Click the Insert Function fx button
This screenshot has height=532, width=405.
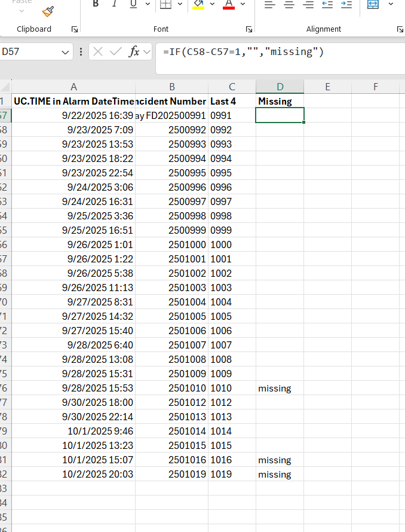pyautogui.click(x=134, y=52)
